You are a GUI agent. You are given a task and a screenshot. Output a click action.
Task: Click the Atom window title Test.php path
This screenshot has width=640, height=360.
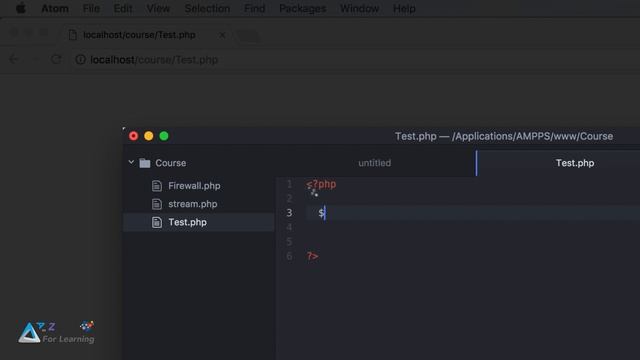tap(504, 136)
